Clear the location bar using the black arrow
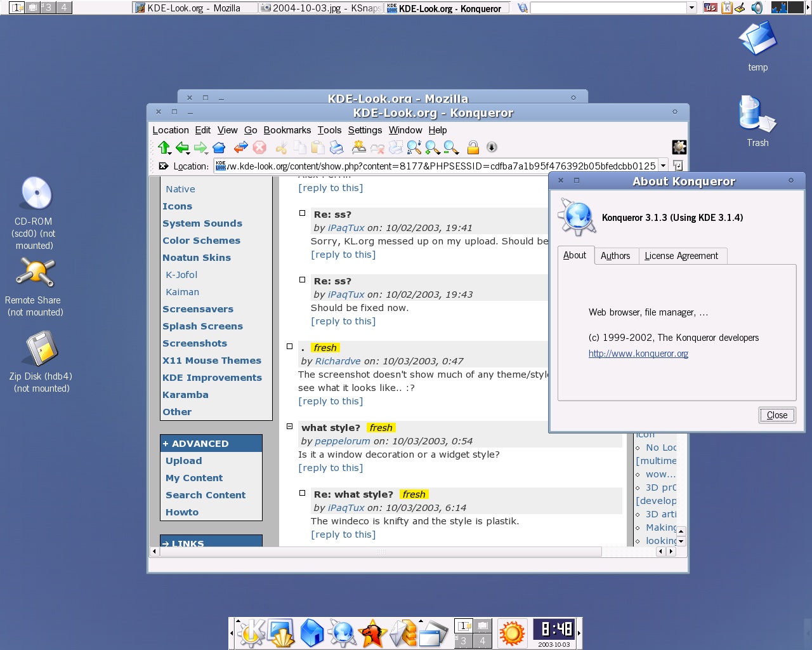Screen dimensions: 812x650 tap(163, 166)
